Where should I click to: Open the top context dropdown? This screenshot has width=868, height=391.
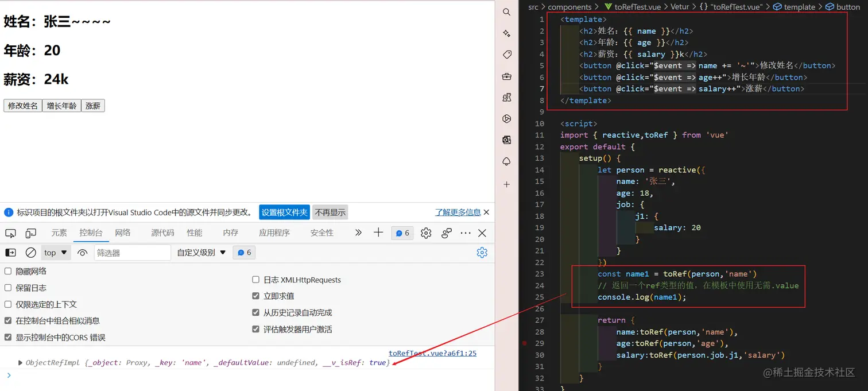point(56,253)
